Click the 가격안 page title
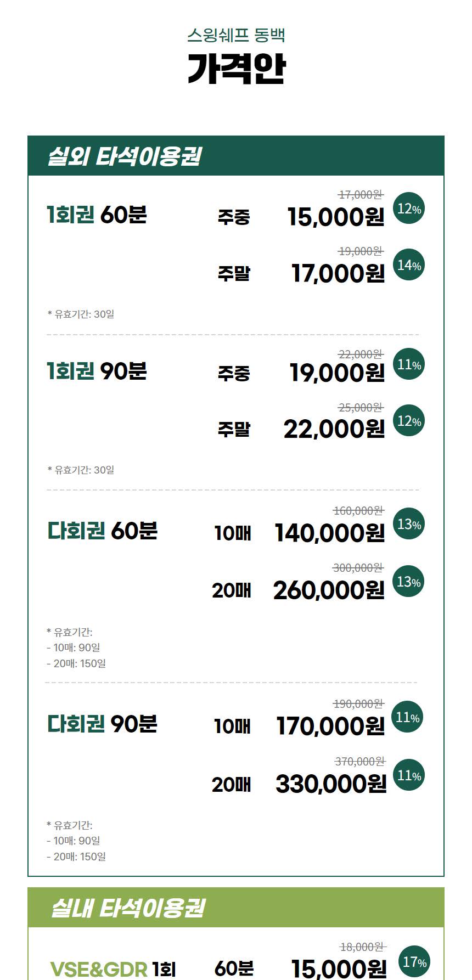The width and height of the screenshot is (472, 980). [236, 69]
